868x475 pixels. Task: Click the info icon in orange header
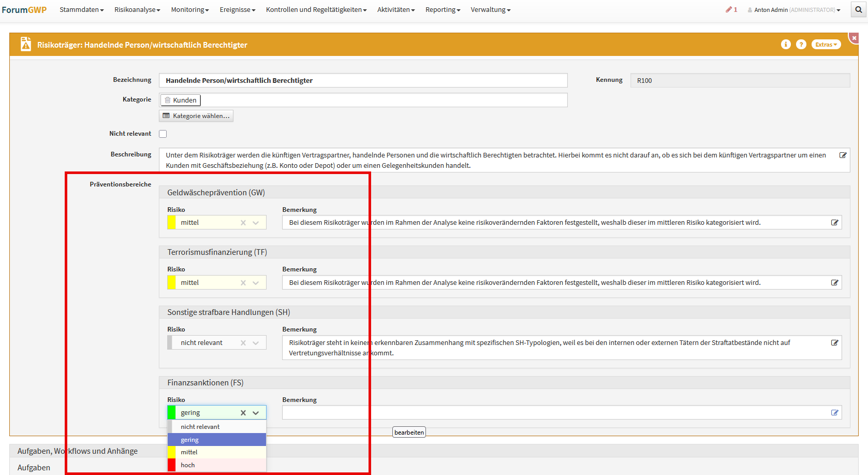(786, 45)
